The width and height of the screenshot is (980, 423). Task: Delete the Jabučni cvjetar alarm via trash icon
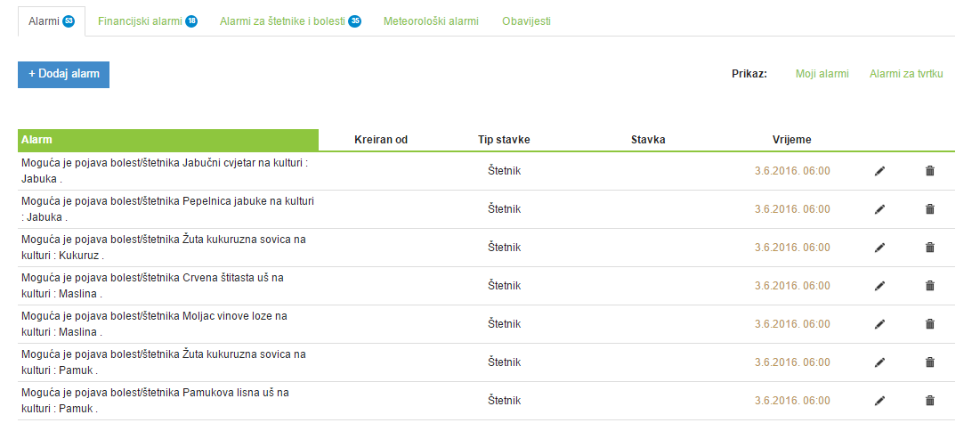point(930,171)
